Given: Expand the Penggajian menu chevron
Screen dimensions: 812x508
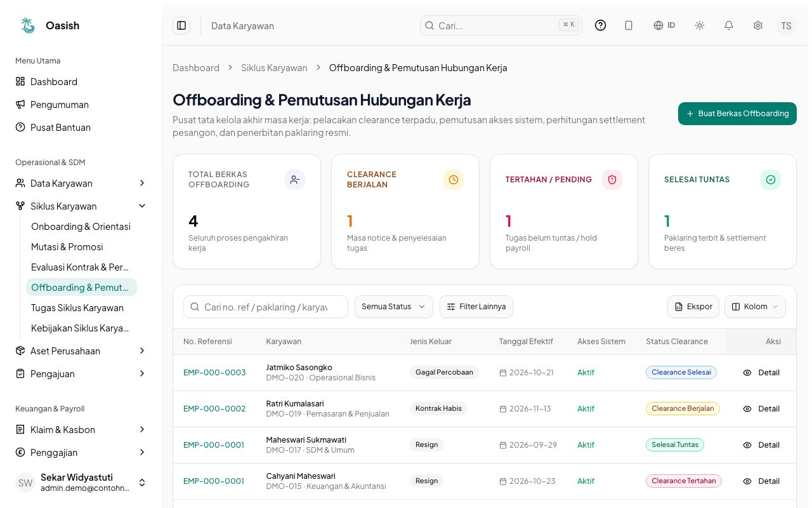Looking at the screenshot, I should [142, 452].
